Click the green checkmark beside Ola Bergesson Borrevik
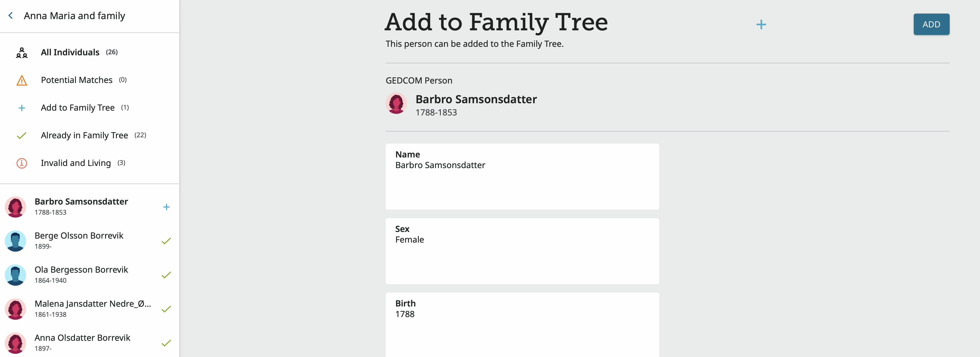This screenshot has width=980, height=357. tap(166, 275)
